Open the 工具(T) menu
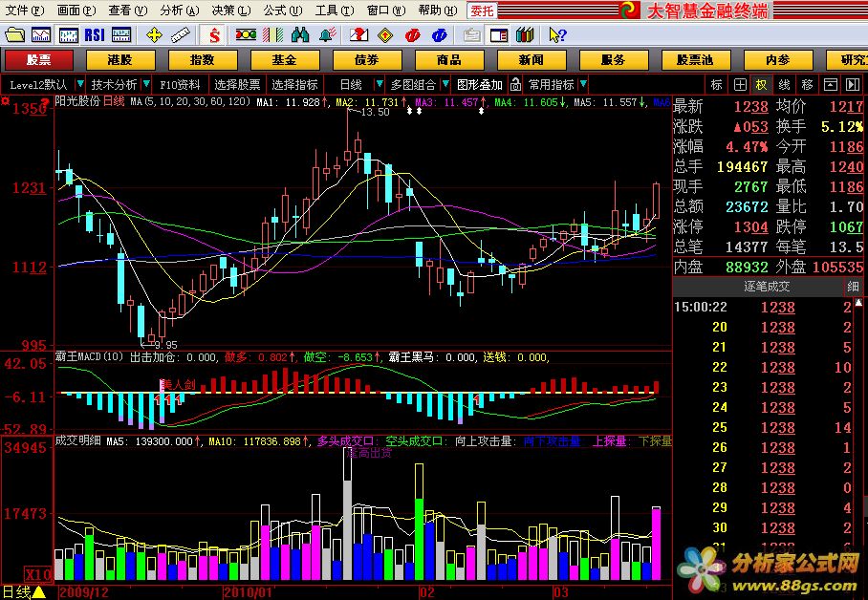 [335, 10]
